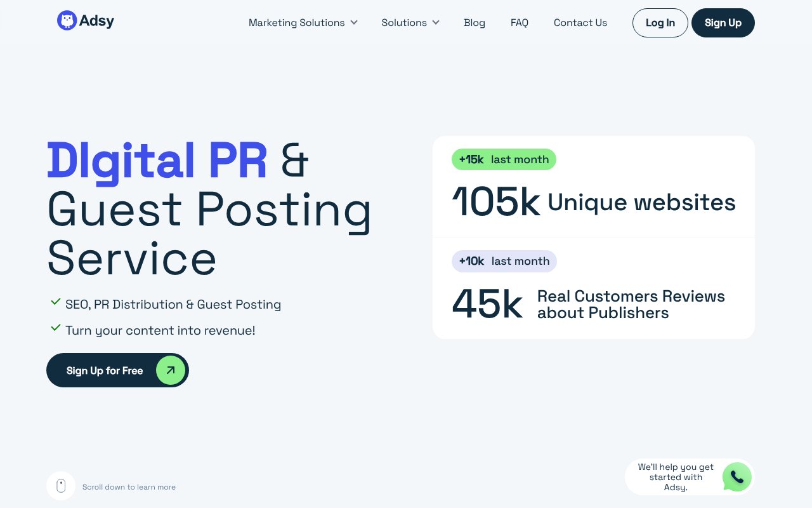Open the Marketing Solutions menu

click(x=296, y=23)
